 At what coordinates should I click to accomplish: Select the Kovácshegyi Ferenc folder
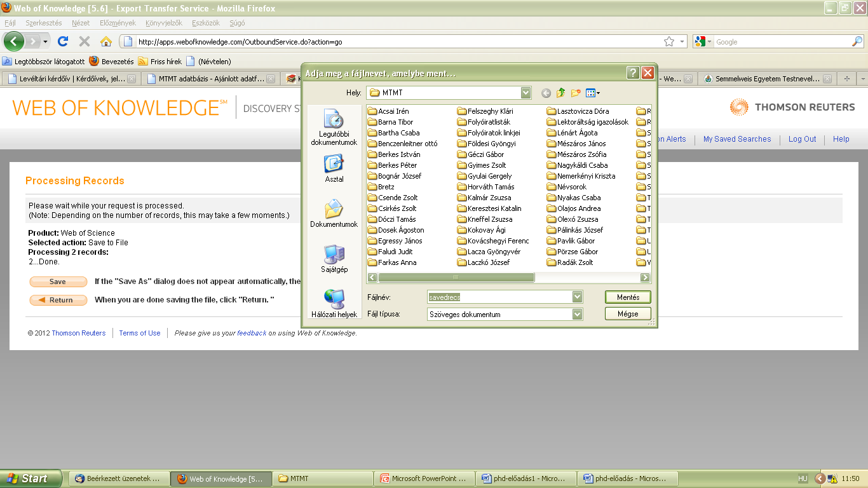pos(493,241)
